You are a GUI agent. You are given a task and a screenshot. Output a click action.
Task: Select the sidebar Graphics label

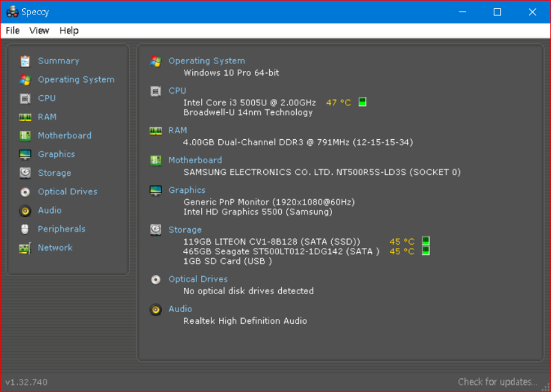point(56,154)
